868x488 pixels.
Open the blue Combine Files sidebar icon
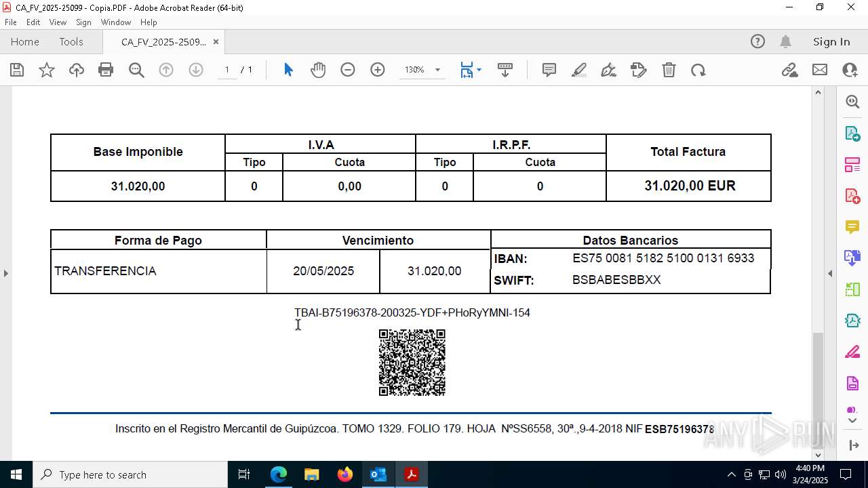852,258
